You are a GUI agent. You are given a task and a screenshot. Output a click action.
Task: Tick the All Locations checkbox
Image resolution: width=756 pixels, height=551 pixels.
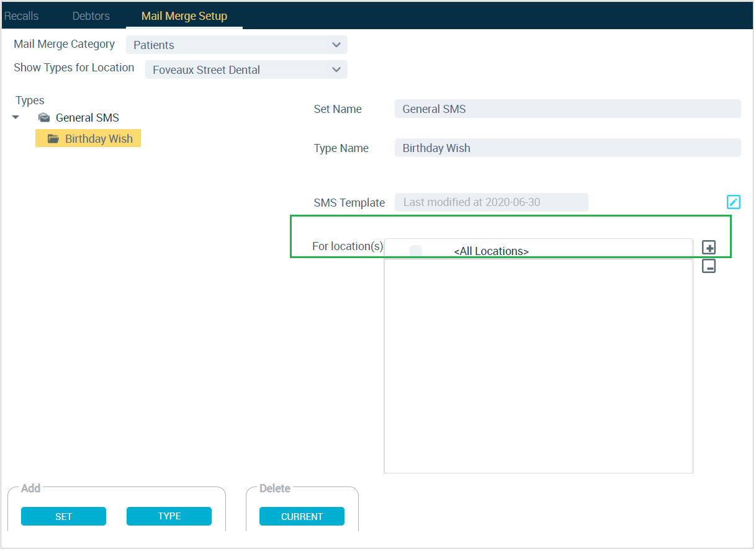tap(416, 251)
